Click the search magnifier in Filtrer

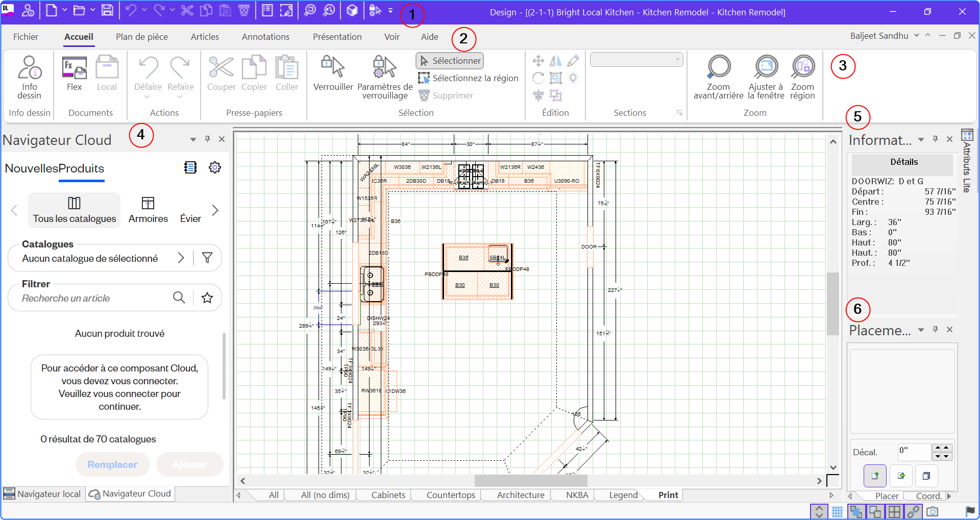point(179,298)
